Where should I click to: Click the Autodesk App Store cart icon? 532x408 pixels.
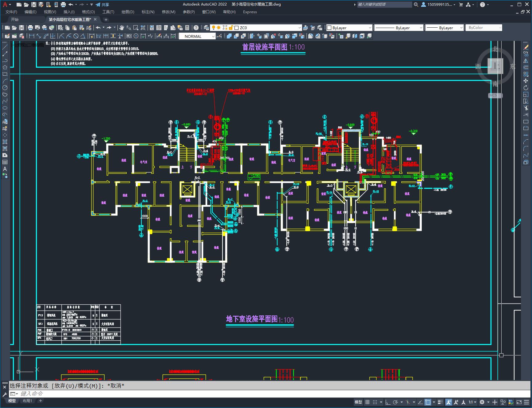pyautogui.click(x=461, y=5)
